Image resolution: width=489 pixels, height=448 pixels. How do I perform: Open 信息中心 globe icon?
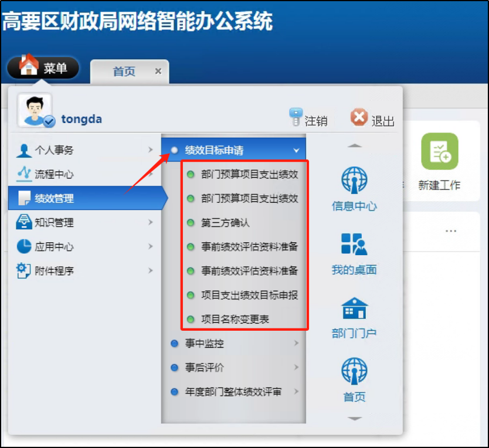(x=354, y=181)
